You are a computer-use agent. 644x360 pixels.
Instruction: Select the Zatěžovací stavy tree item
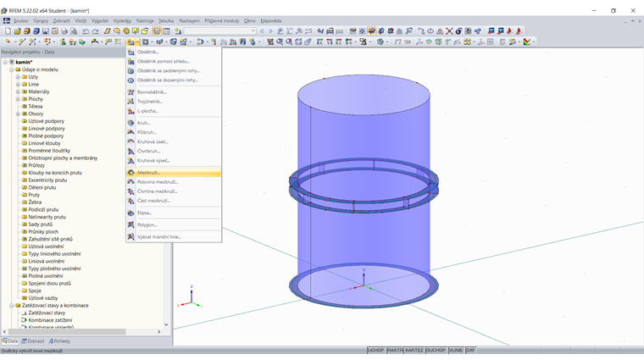pyautogui.click(x=47, y=313)
